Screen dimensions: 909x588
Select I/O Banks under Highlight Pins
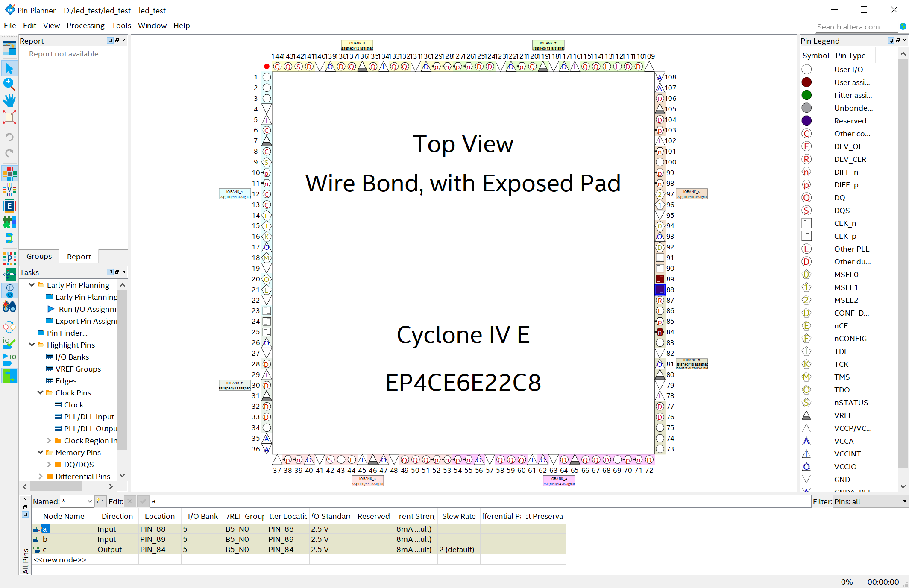click(72, 357)
